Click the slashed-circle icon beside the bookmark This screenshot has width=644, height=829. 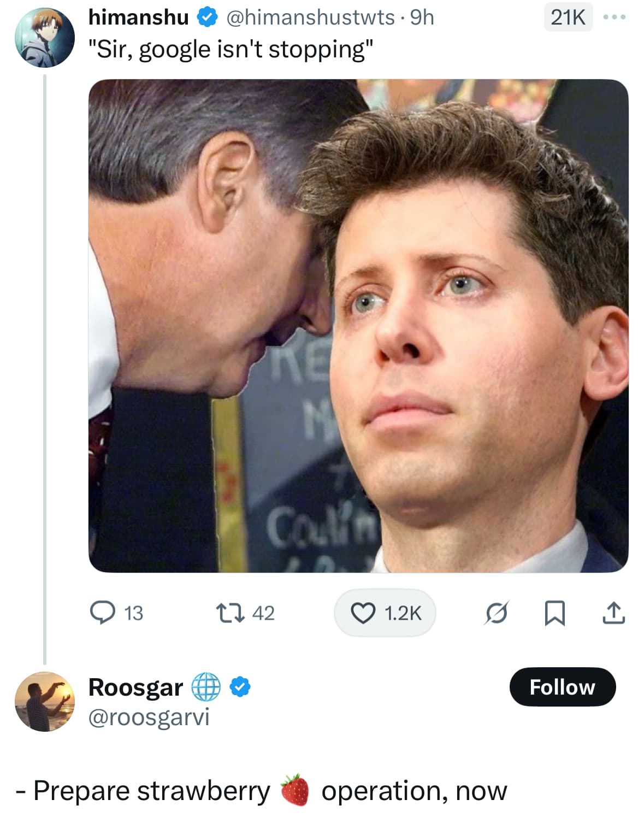[x=496, y=613]
